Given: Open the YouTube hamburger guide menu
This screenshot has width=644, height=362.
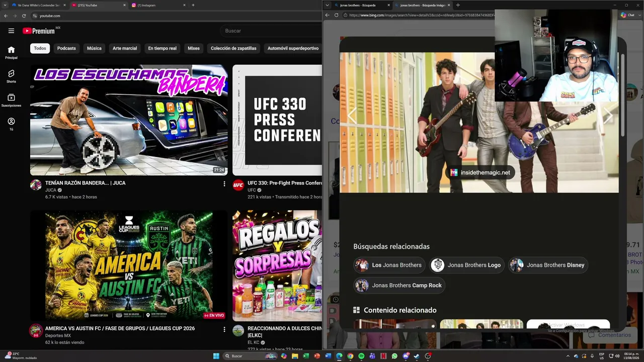Looking at the screenshot, I should coord(11,31).
